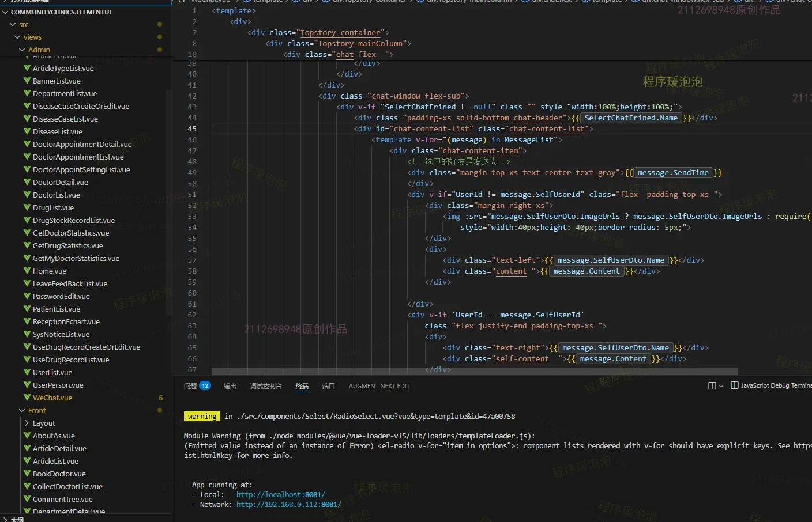Open DiseaseCaseList.vue file
This screenshot has width=812, height=522.
click(65, 119)
